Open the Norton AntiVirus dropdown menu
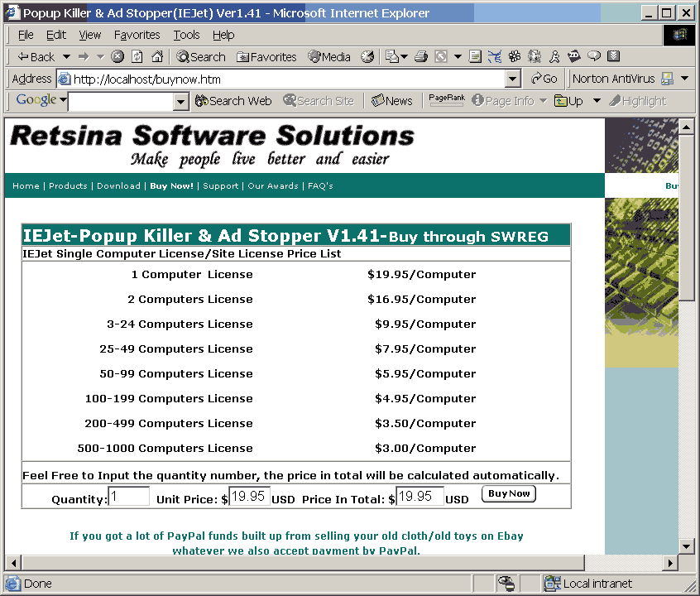 685,79
